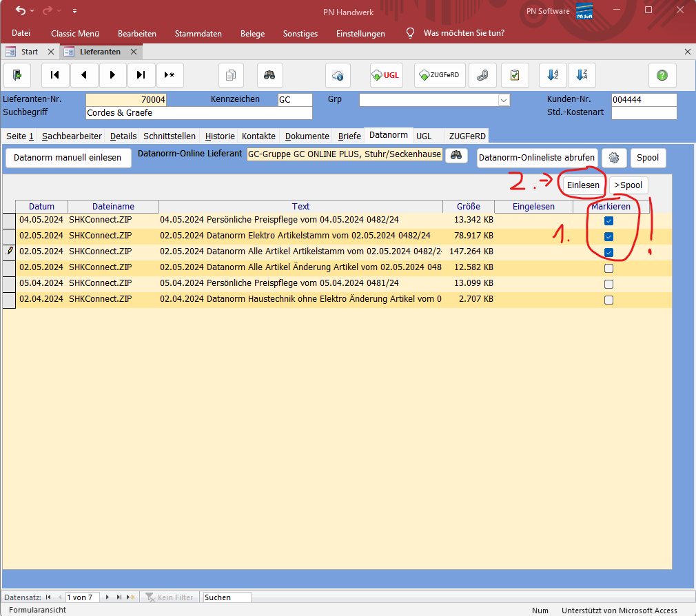Open the Einstellungen menu
Screen dimensions: 696x616
(360, 34)
